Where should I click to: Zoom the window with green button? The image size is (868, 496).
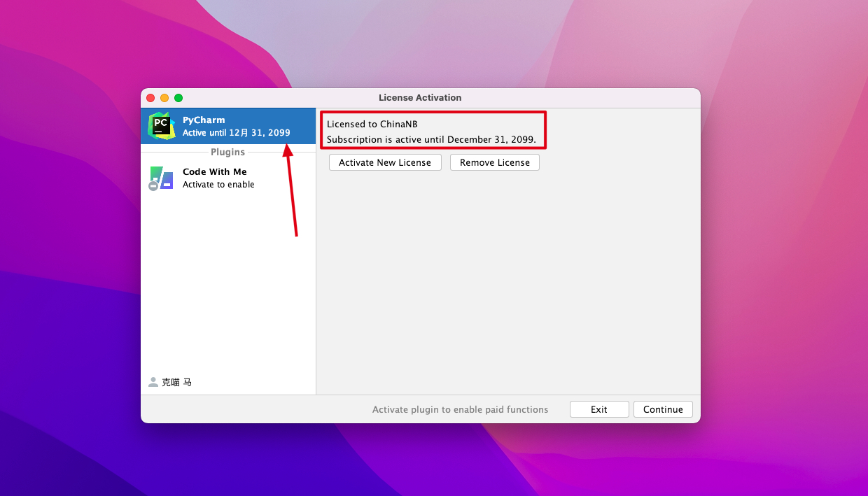[x=178, y=98]
